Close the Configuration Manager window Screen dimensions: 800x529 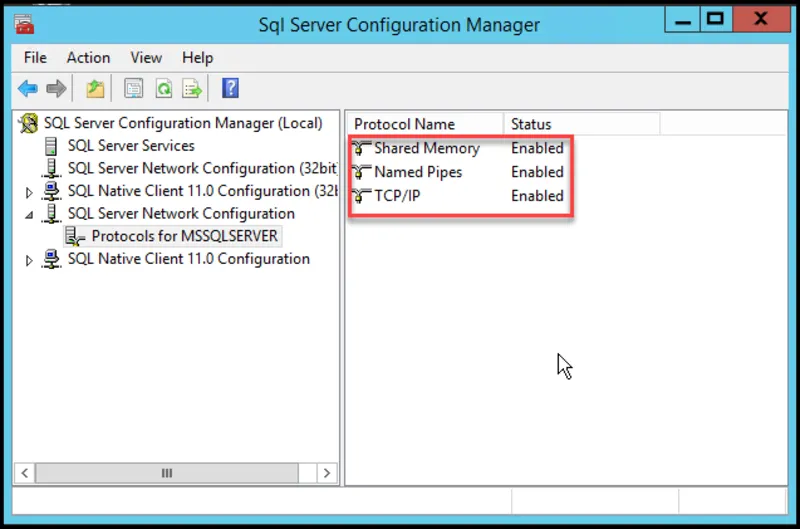(x=761, y=20)
